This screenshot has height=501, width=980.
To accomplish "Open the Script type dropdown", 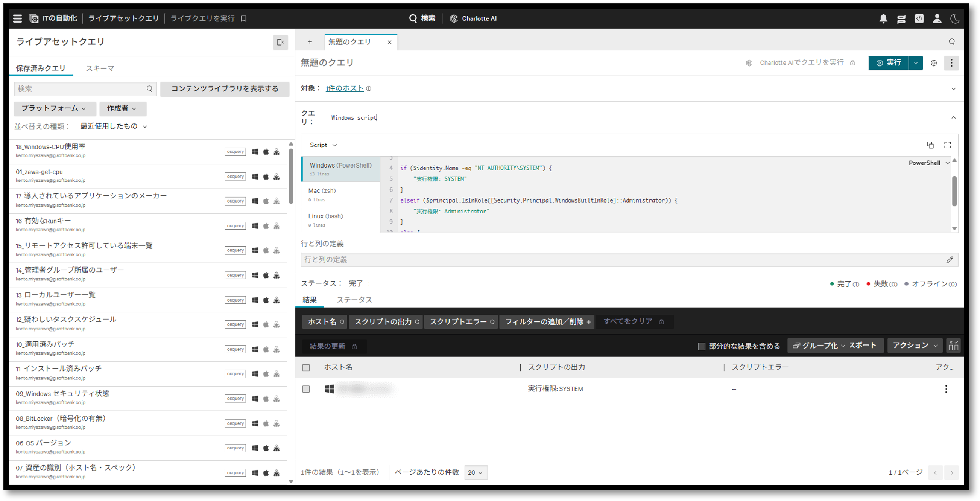I will [323, 145].
